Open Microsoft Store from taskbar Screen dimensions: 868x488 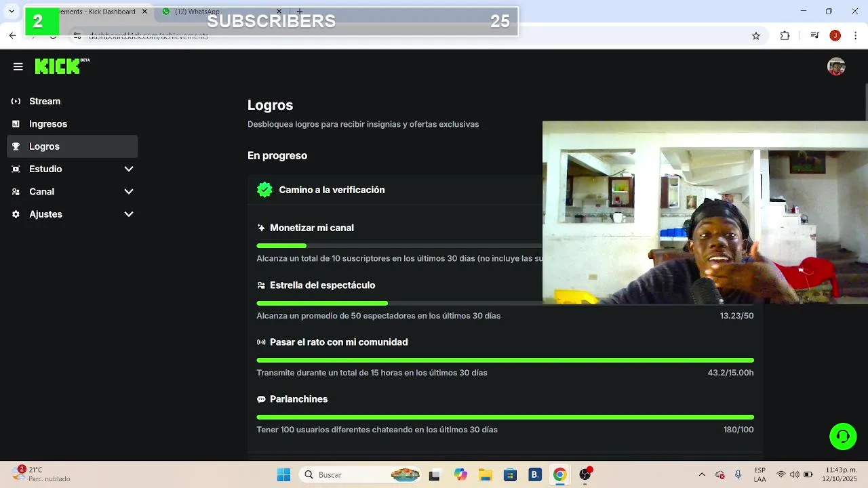pyautogui.click(x=510, y=474)
